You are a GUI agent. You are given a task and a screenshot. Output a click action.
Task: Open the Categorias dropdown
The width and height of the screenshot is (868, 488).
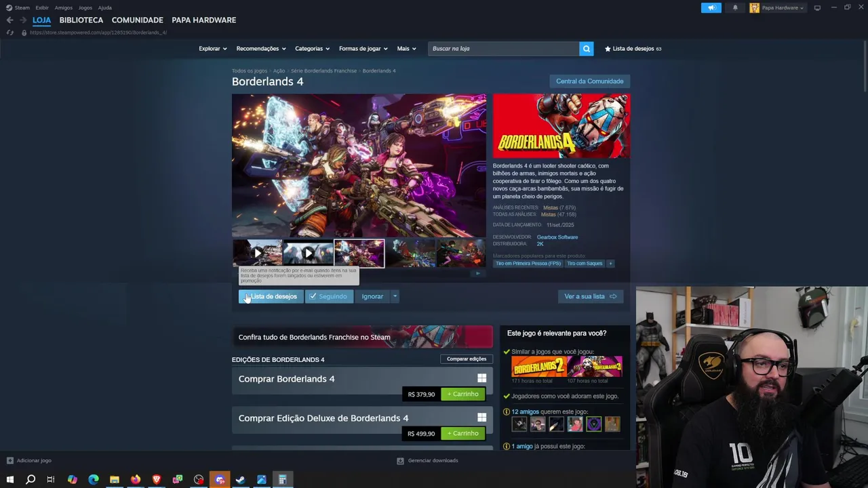(x=312, y=49)
